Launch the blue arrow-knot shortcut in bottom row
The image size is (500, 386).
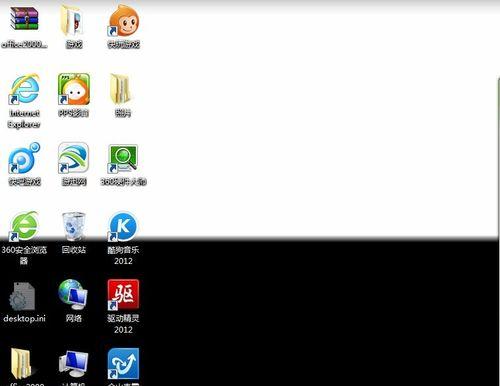[x=123, y=364]
